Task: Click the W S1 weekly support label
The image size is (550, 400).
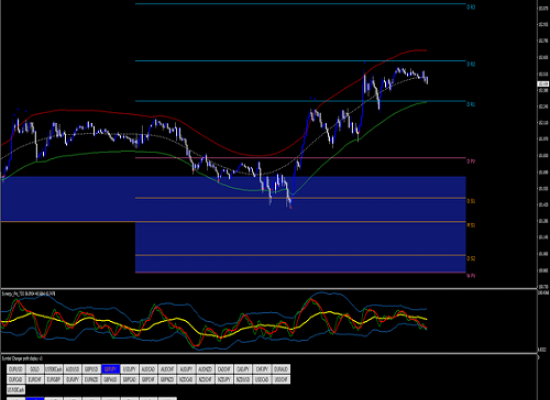Action: coord(471,225)
